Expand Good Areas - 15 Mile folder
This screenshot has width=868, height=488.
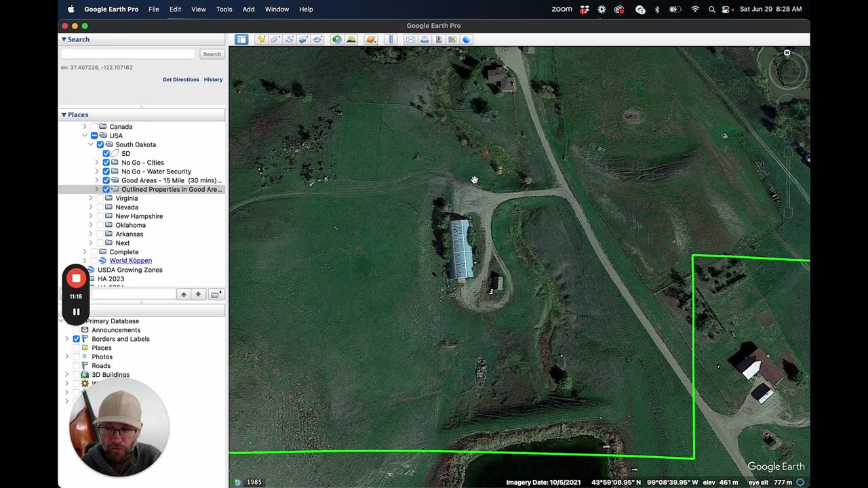tap(97, 180)
